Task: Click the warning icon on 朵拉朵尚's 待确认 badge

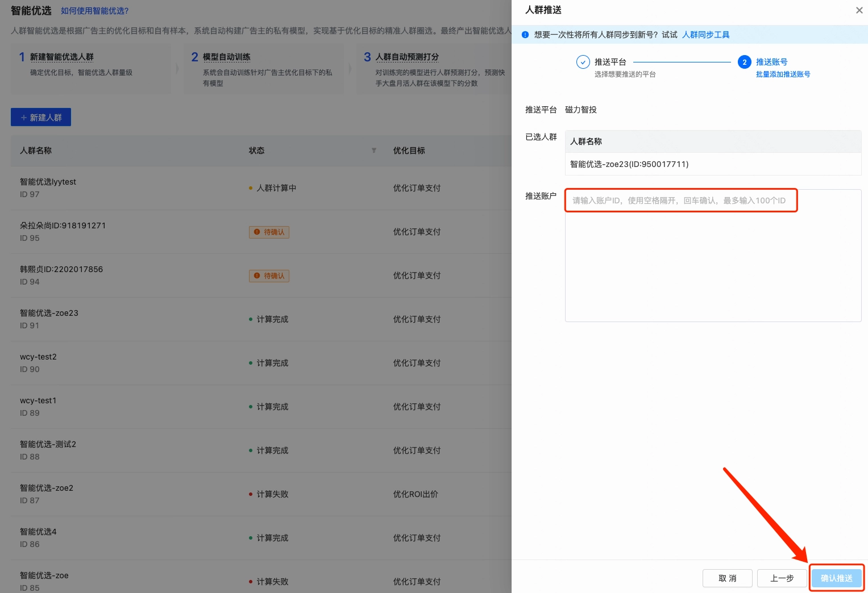Action: (258, 232)
